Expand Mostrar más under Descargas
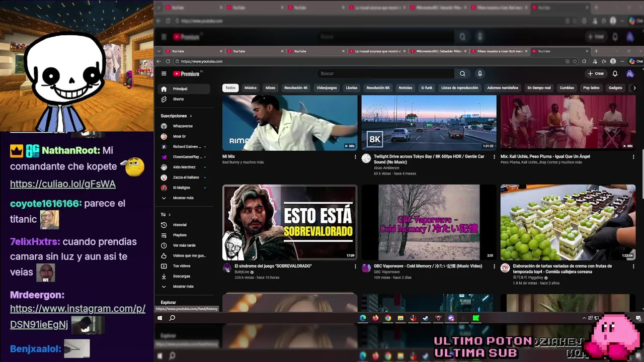 (x=183, y=286)
